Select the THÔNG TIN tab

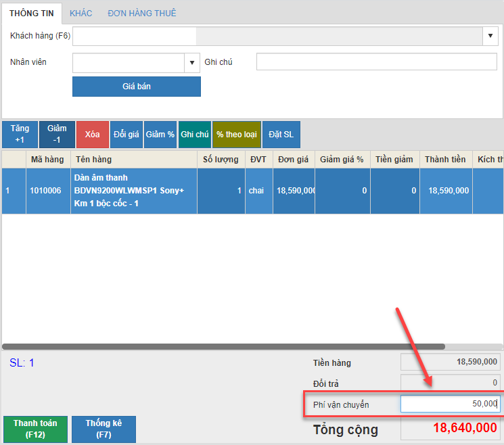pos(32,13)
